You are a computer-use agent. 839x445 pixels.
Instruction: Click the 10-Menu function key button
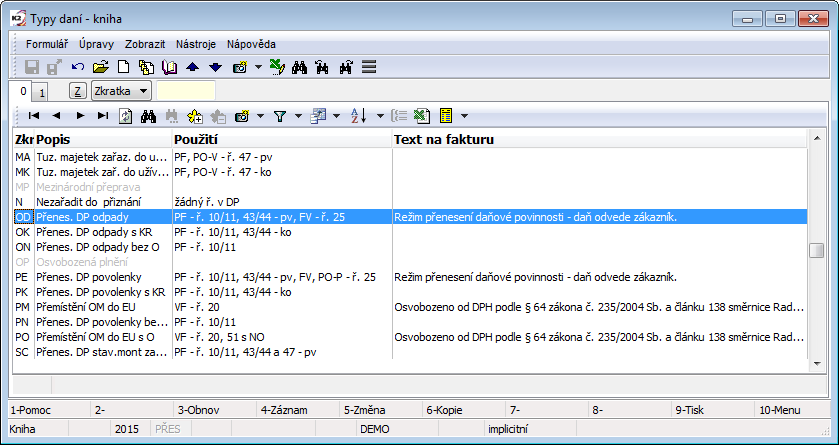793,410
